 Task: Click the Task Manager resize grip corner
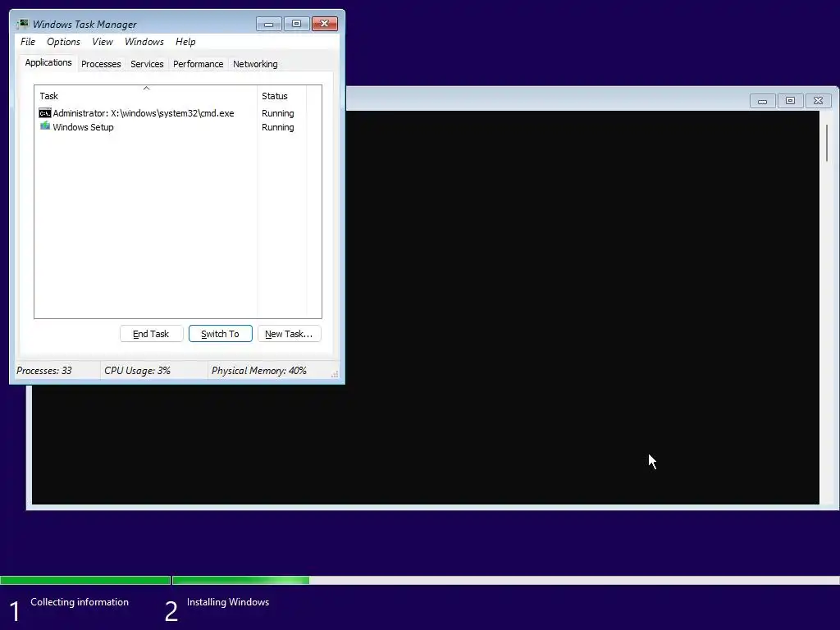335,374
